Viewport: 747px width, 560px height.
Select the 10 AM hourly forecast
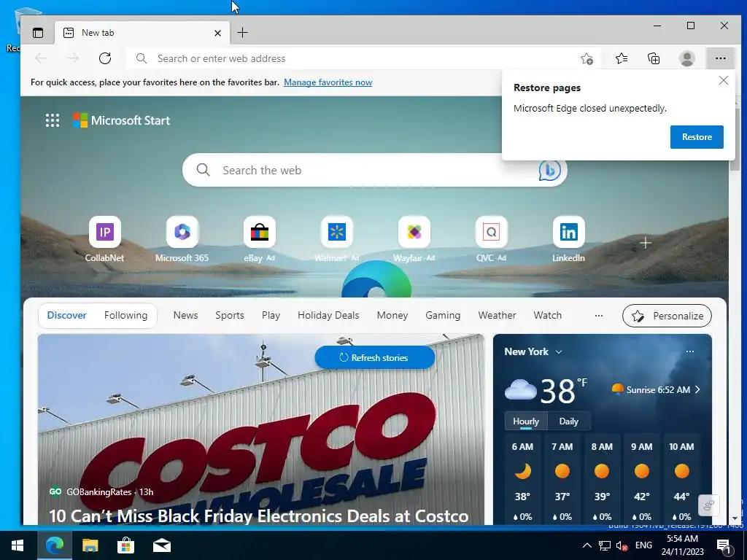click(681, 480)
